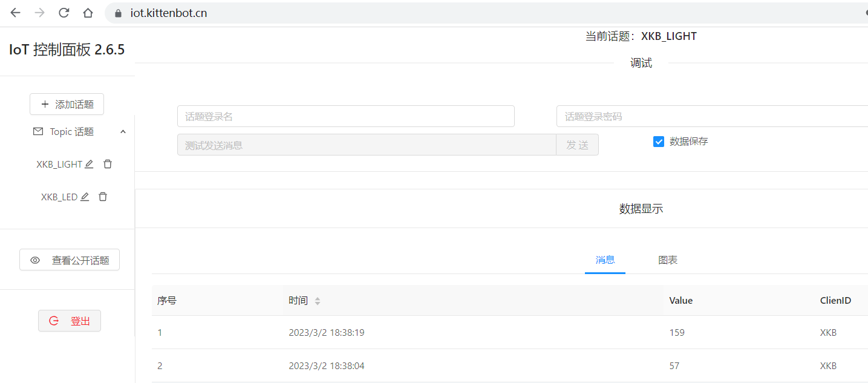Select the XKB_LED topic
The width and height of the screenshot is (868, 383).
(59, 197)
